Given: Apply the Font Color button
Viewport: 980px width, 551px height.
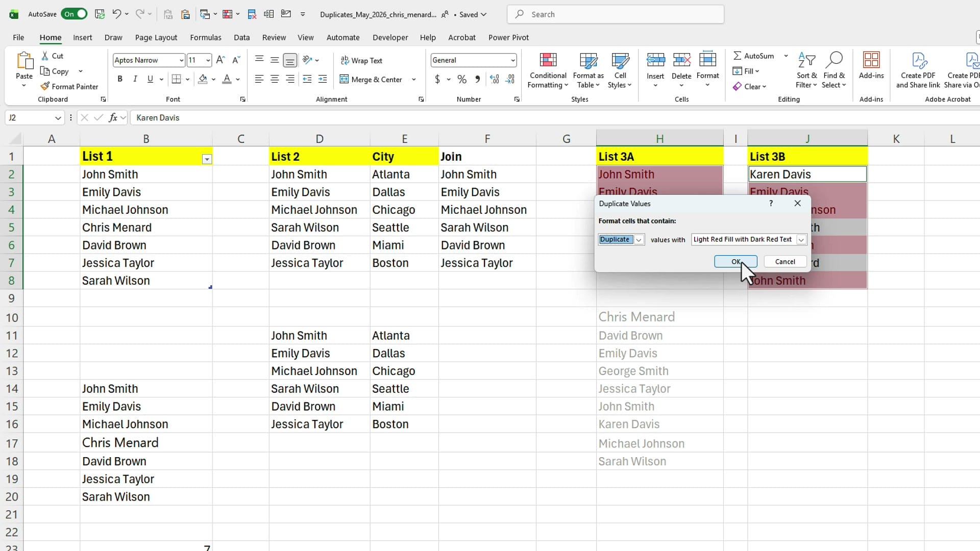Looking at the screenshot, I should pos(227,79).
